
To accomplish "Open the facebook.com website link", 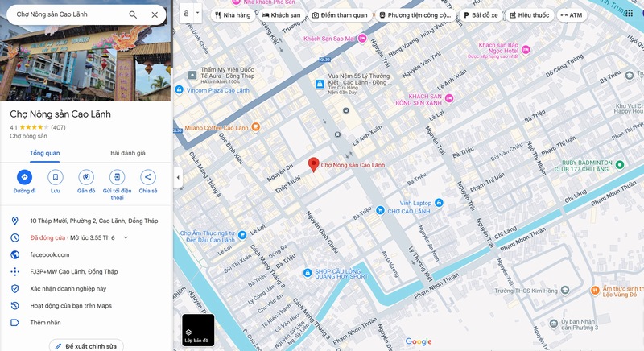I will 50,254.
